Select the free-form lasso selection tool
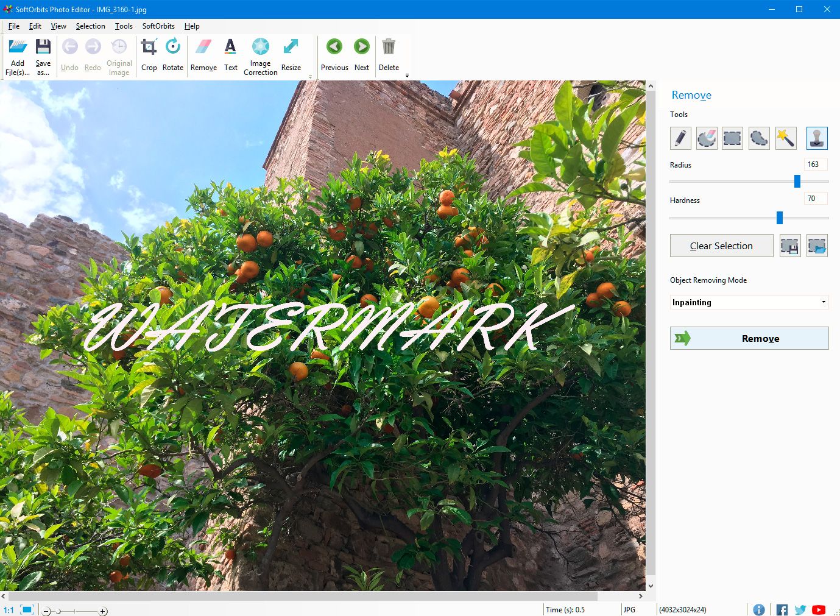This screenshot has width=840, height=616. (x=759, y=138)
